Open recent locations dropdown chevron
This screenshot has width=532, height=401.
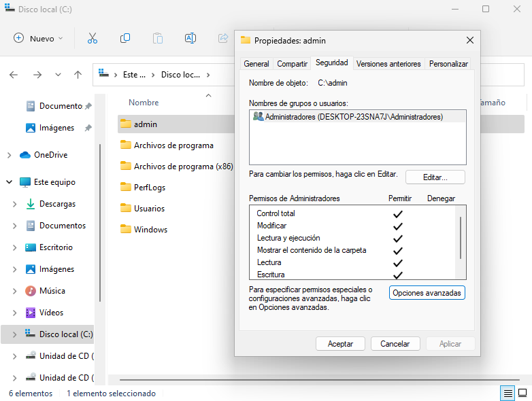point(58,75)
